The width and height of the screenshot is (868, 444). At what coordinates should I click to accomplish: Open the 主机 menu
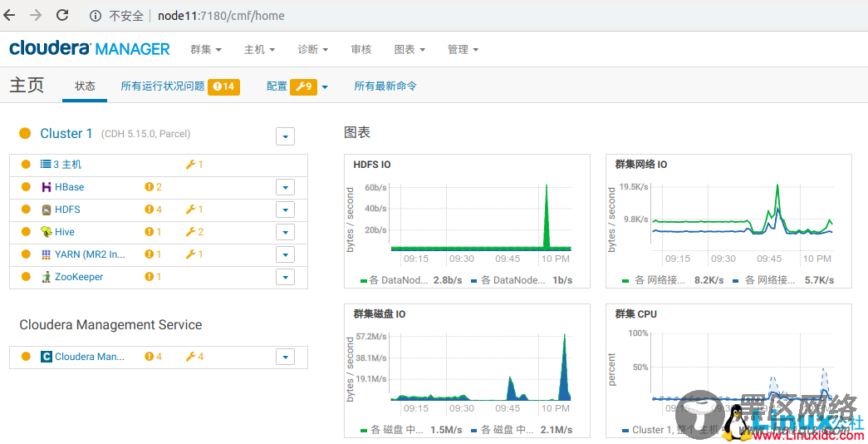click(x=260, y=49)
